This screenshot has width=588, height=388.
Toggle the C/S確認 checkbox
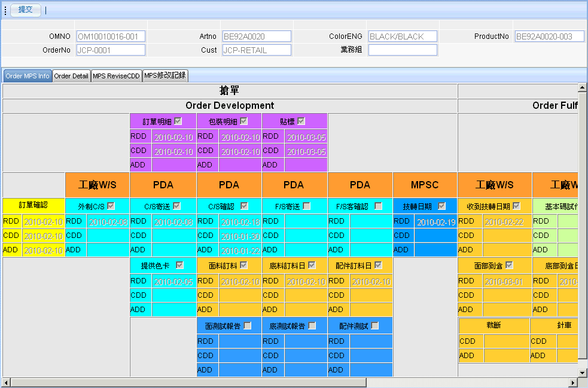tap(244, 206)
